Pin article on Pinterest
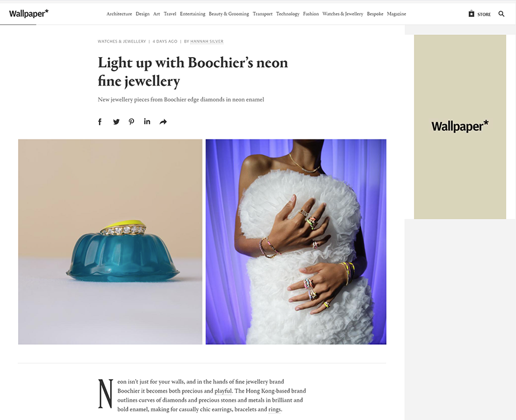Screen dimensions: 516x420 point(131,122)
